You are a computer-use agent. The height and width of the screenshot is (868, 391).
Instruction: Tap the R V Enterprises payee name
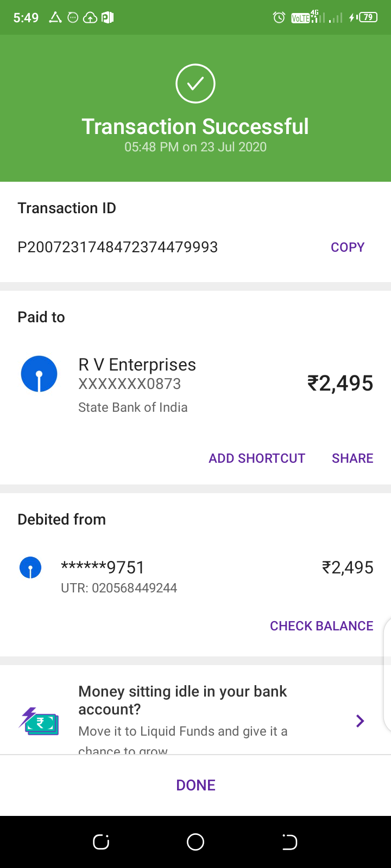[137, 365]
